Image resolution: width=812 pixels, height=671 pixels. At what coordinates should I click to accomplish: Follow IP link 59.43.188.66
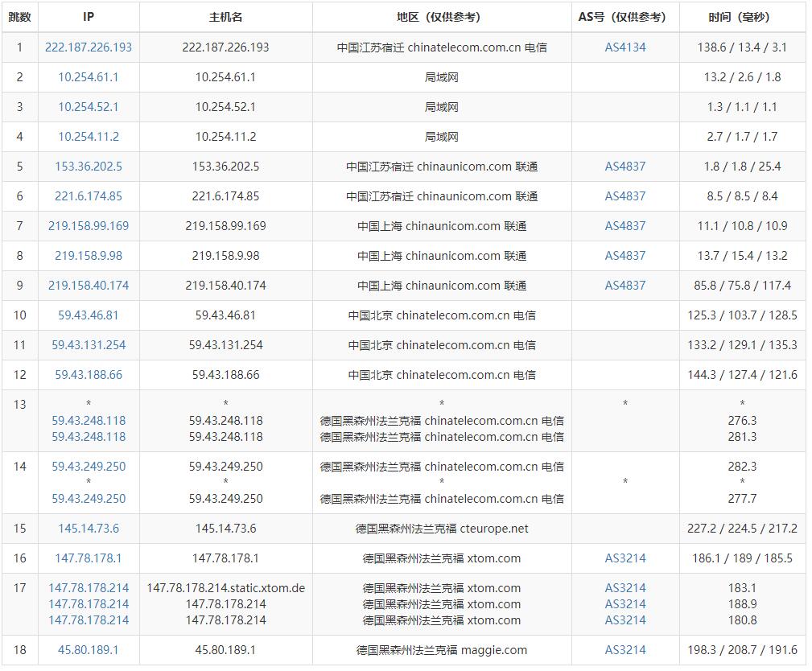tap(89, 375)
